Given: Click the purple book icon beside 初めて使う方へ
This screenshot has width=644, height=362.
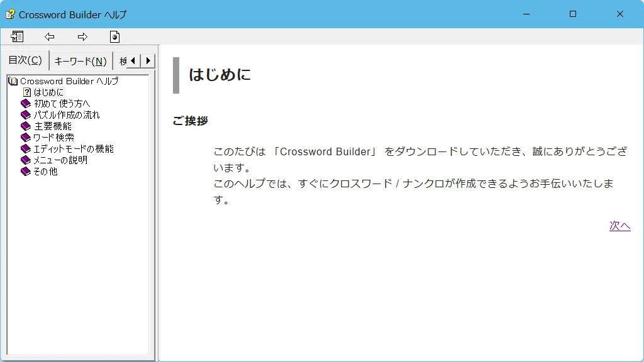Looking at the screenshot, I should pyautogui.click(x=26, y=104).
